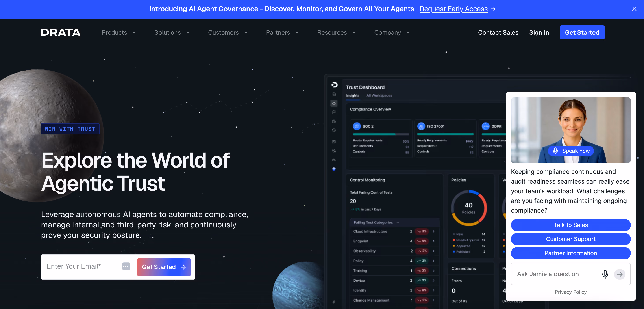The height and width of the screenshot is (309, 644).
Task: Click the password manager icon in email field
Action: [x=126, y=266]
